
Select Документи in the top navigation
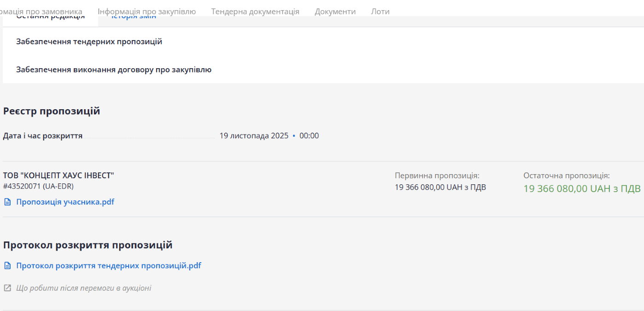335,12
